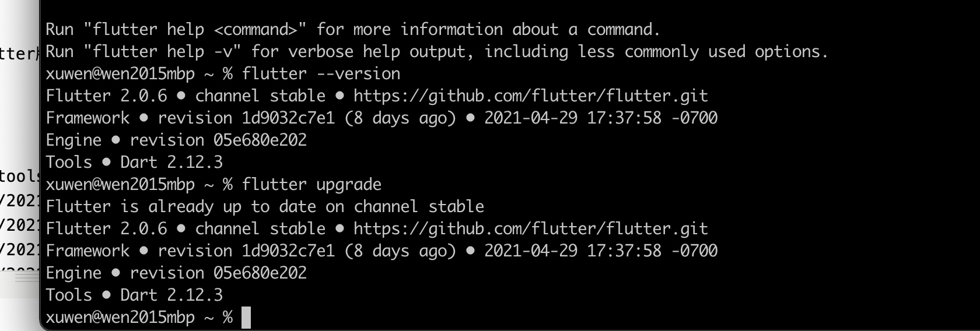
Task: Click the 'flutter upgrade' command text
Action: [x=311, y=185]
